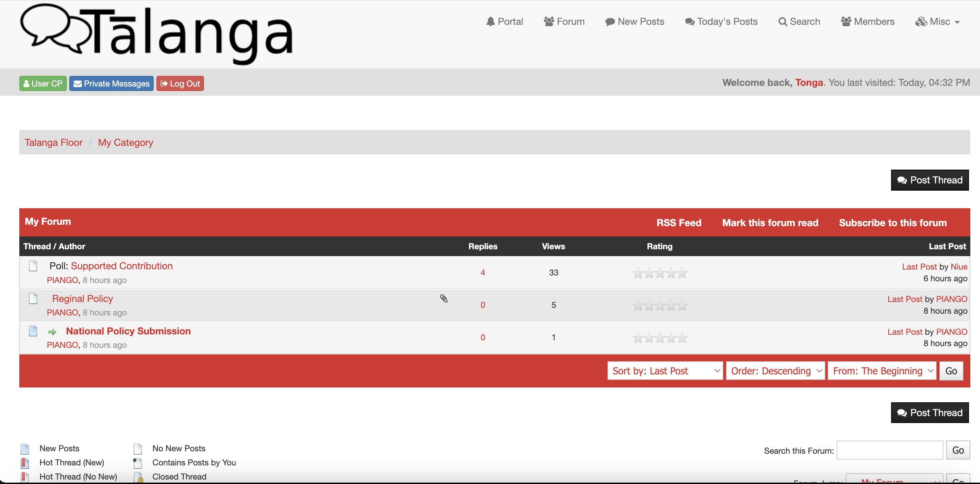The image size is (980, 484).
Task: Open the Sort by: Last Post dropdown
Action: (665, 371)
